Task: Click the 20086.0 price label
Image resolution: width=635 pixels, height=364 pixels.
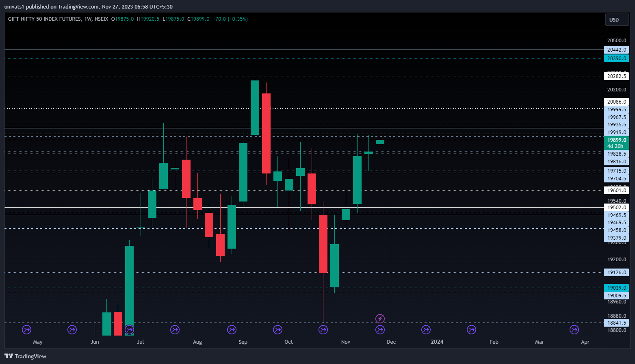Action: 616,102
